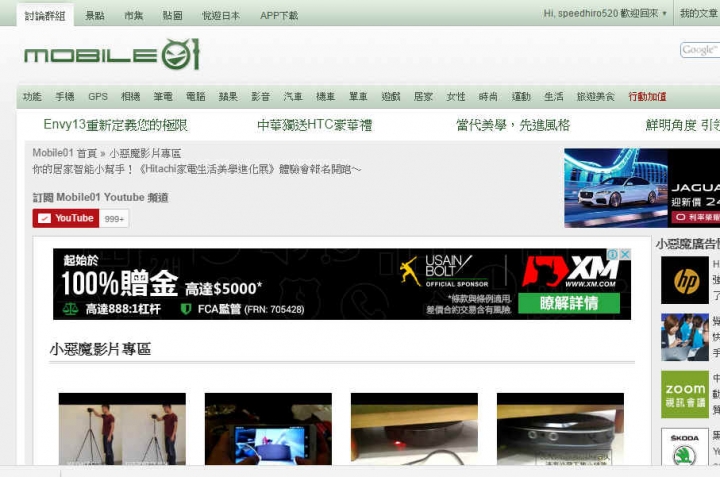The height and width of the screenshot is (477, 720).
Task: Open the 景點 tab
Action: pyautogui.click(x=95, y=16)
